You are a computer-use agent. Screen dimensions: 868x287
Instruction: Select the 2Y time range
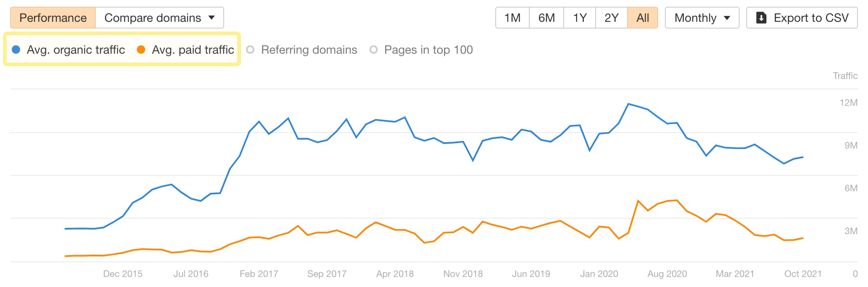(x=612, y=18)
